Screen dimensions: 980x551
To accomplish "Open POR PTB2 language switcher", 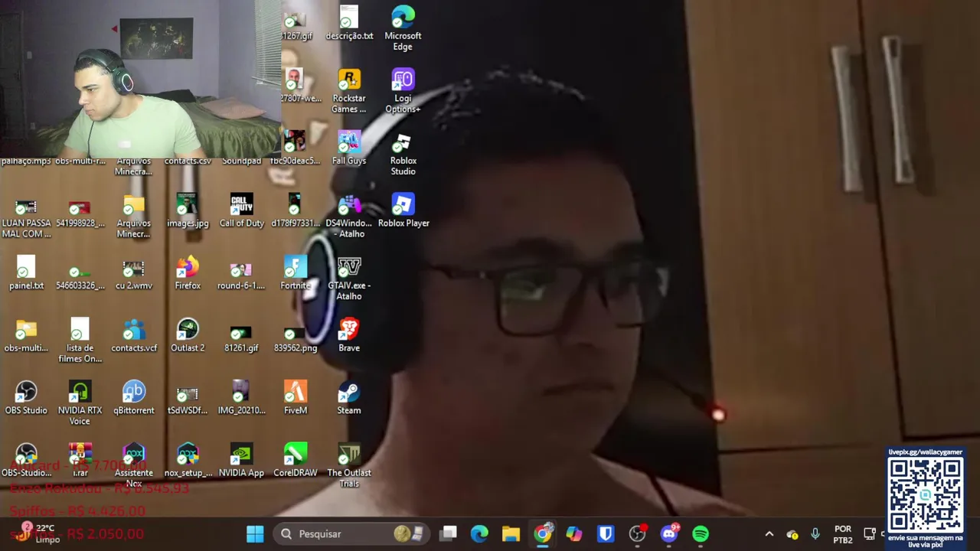I will [x=843, y=534].
